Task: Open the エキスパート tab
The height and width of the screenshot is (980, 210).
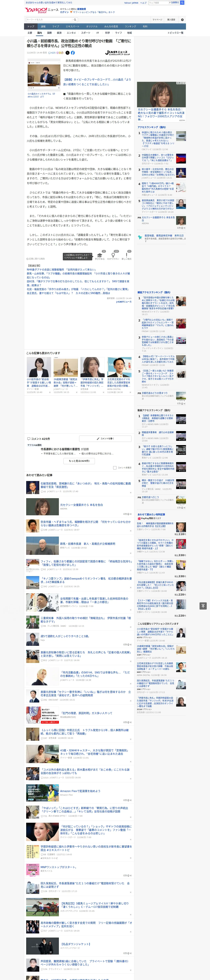Action: [72, 27]
